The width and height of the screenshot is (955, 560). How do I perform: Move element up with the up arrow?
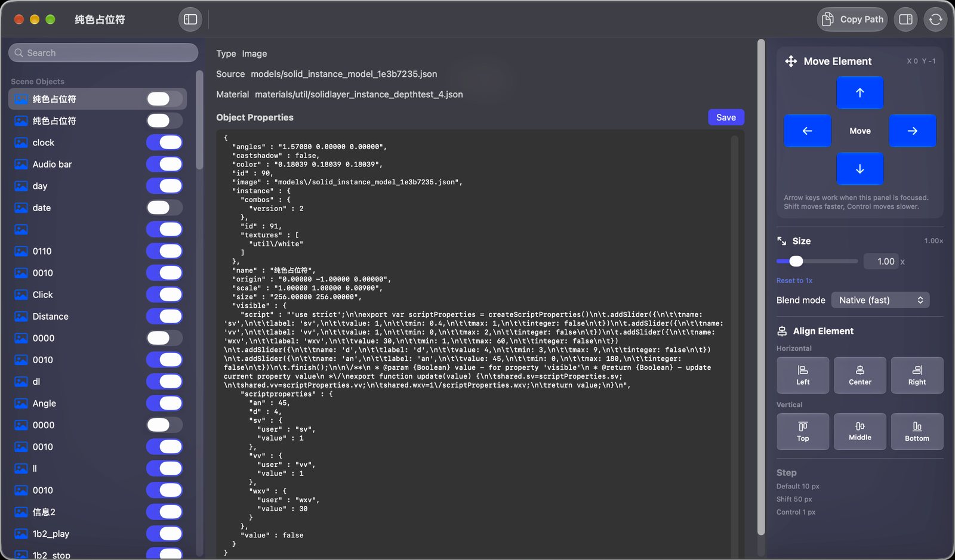pos(860,92)
